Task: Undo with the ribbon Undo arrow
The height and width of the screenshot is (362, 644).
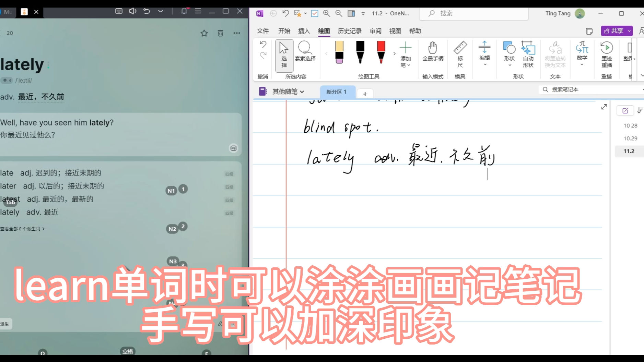Action: coord(263,44)
